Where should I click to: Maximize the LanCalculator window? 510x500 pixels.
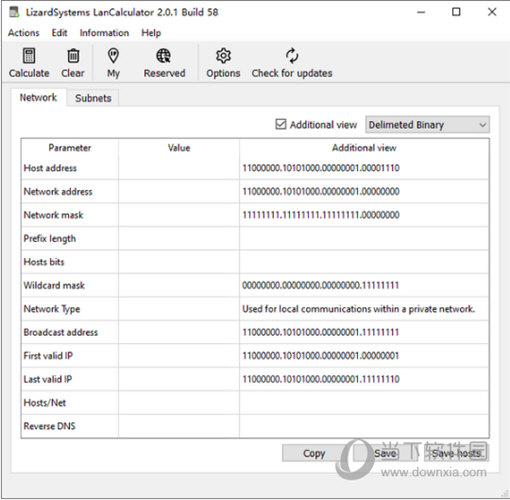[456, 12]
